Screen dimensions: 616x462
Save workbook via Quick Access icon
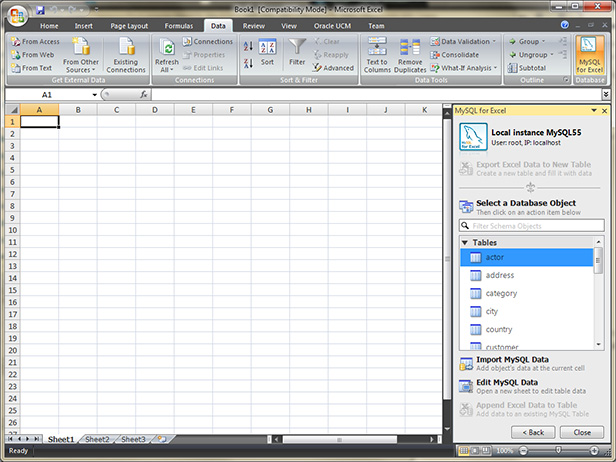[x=40, y=10]
